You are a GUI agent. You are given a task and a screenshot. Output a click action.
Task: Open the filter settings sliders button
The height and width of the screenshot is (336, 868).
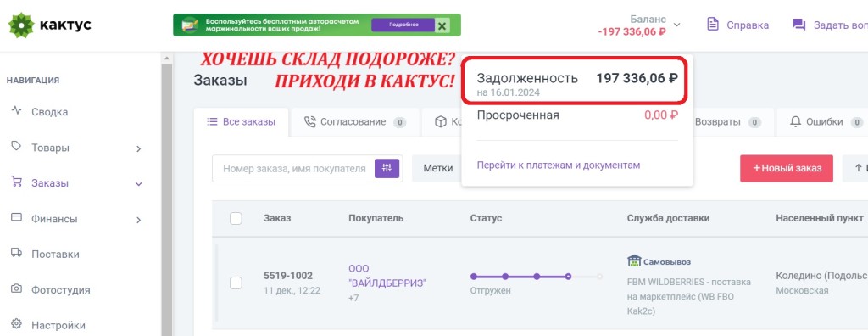pos(387,169)
